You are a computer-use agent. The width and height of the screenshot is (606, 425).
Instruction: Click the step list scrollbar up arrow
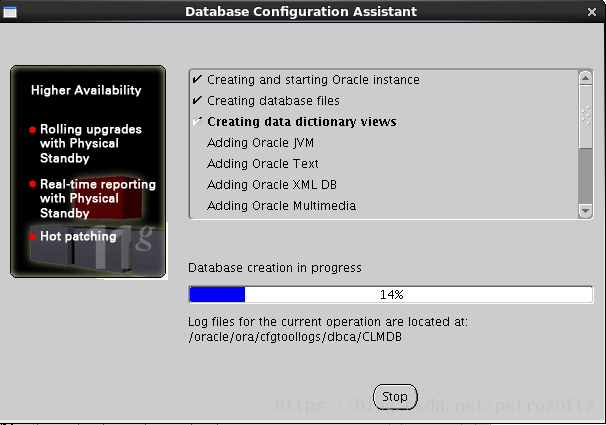[x=586, y=78]
